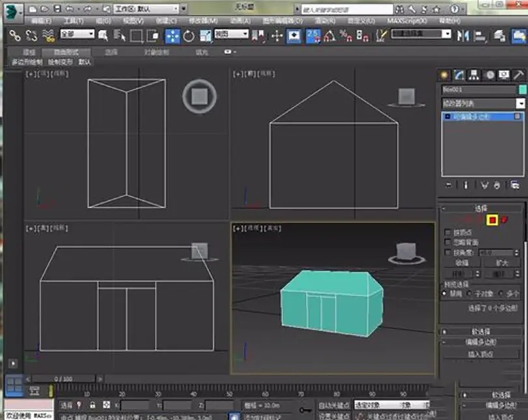Click the object color swatch beside name

pyautogui.click(x=522, y=89)
